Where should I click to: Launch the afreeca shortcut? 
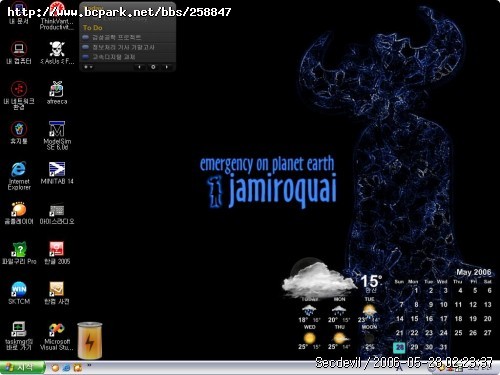[57, 93]
